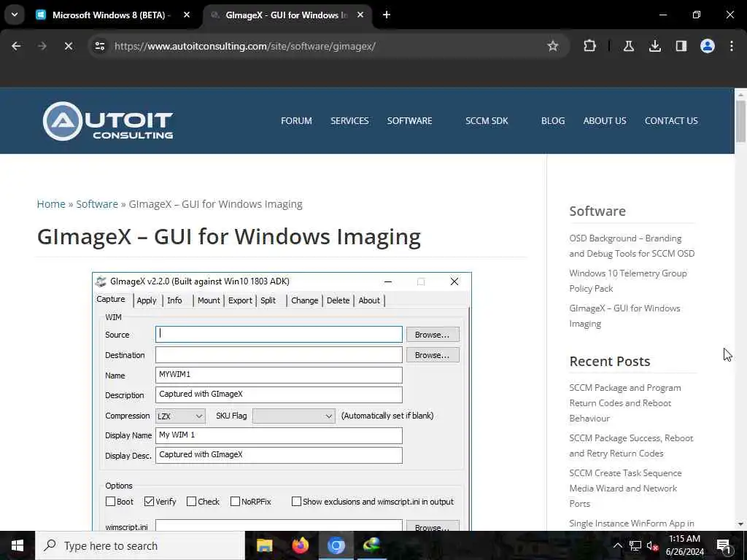Viewport: 747px width, 560px height.
Task: Open site information icon in address bar
Action: pyautogui.click(x=99, y=46)
